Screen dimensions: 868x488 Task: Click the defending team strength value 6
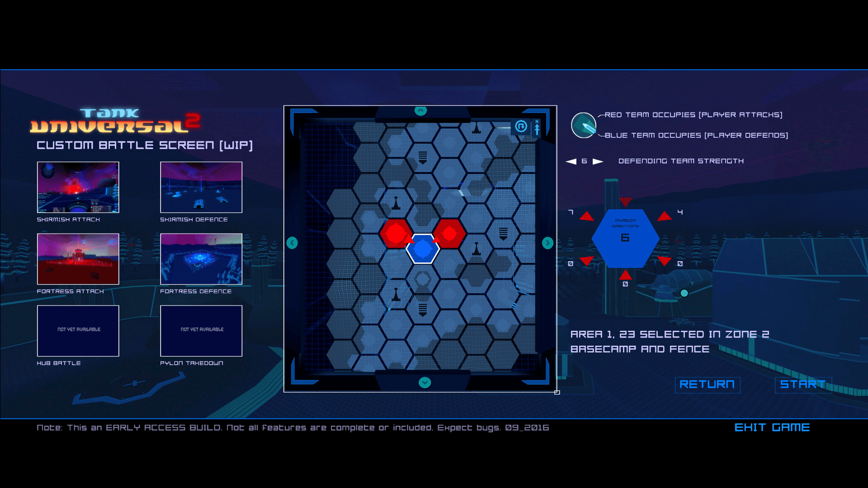click(584, 162)
